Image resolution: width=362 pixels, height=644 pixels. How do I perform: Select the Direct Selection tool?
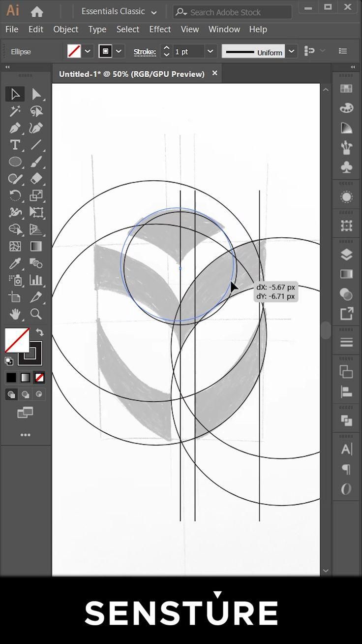click(x=36, y=94)
